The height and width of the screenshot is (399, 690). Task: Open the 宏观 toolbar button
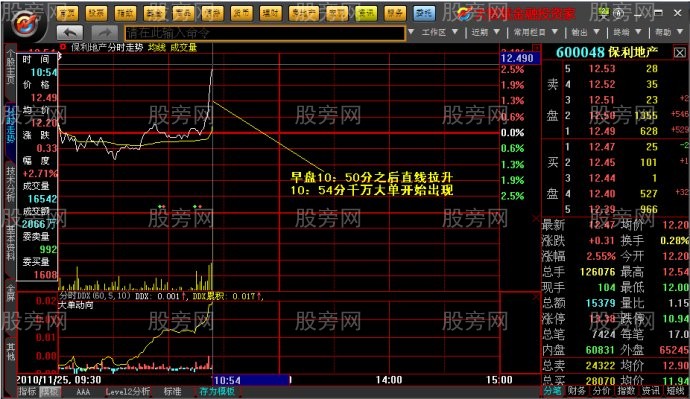tap(337, 14)
